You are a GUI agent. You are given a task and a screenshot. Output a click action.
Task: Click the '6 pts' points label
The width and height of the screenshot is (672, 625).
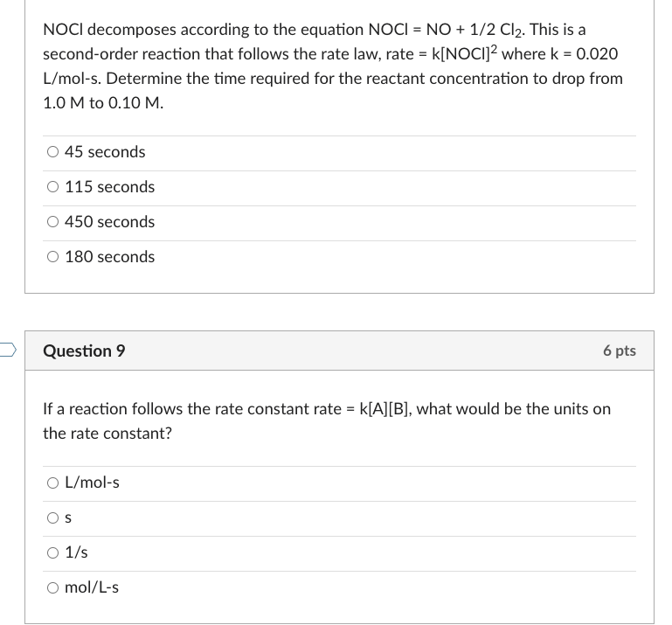pos(620,351)
